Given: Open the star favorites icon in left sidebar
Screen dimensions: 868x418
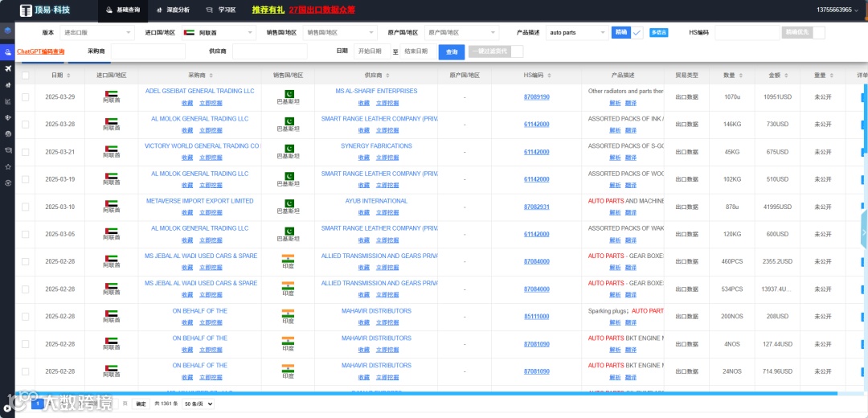Looking at the screenshot, I should (x=7, y=166).
